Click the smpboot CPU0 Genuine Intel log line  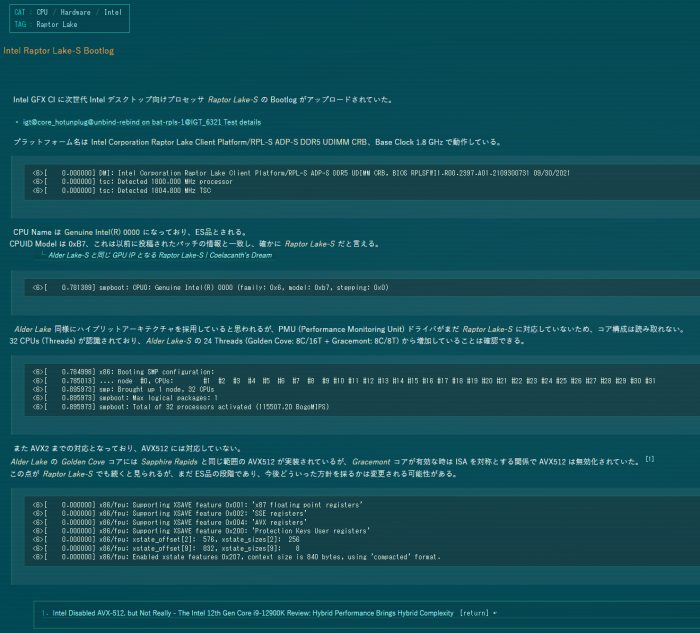pyautogui.click(x=220, y=286)
